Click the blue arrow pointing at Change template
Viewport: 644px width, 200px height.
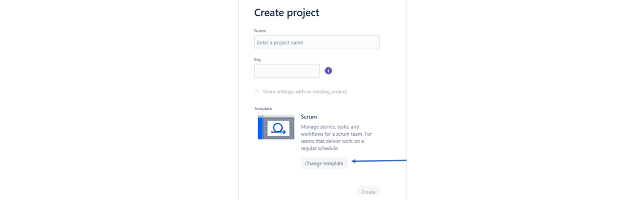(379, 161)
